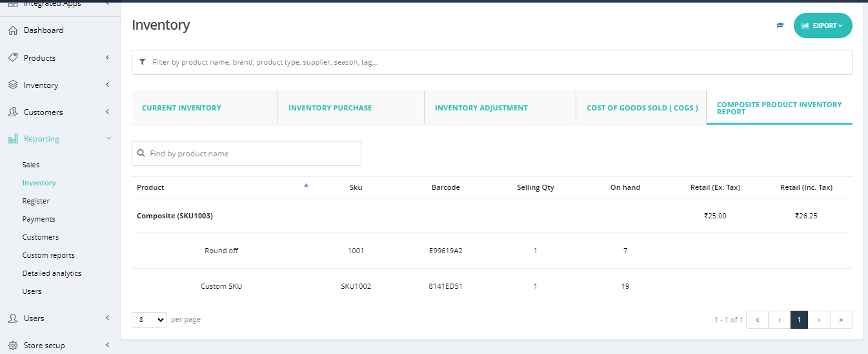
Task: Click the Users person icon in sidebar
Action: pyautogui.click(x=13, y=318)
